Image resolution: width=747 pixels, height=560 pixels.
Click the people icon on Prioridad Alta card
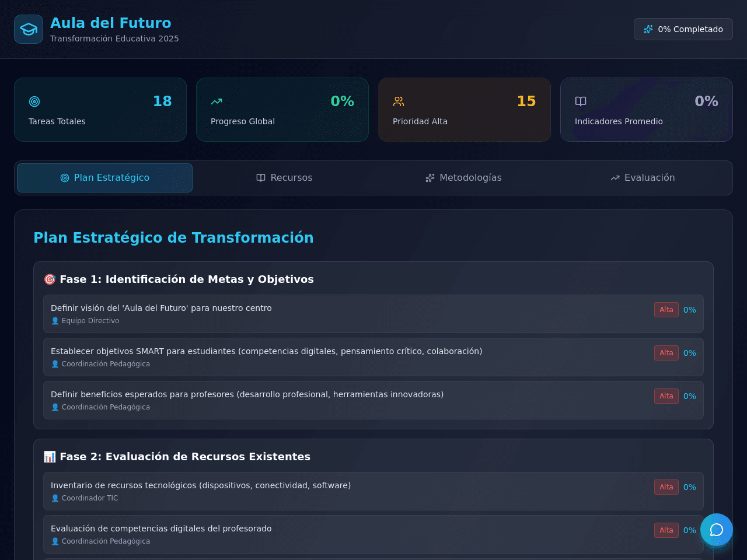pyautogui.click(x=399, y=101)
